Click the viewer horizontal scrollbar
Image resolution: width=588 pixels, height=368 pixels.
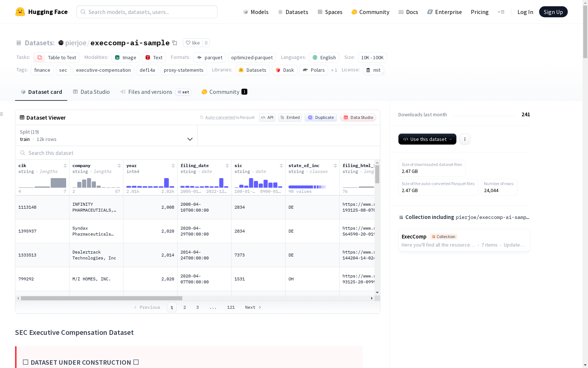pyautogui.click(x=101, y=298)
